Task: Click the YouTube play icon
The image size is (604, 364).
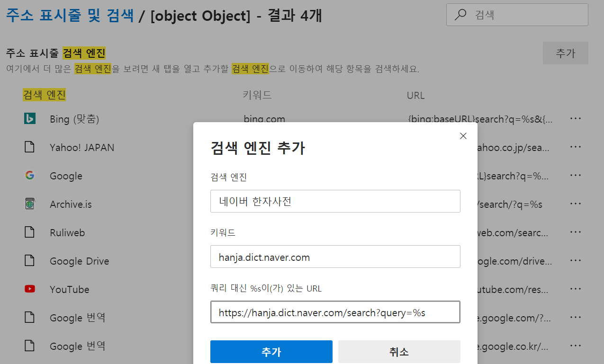Action: click(30, 289)
